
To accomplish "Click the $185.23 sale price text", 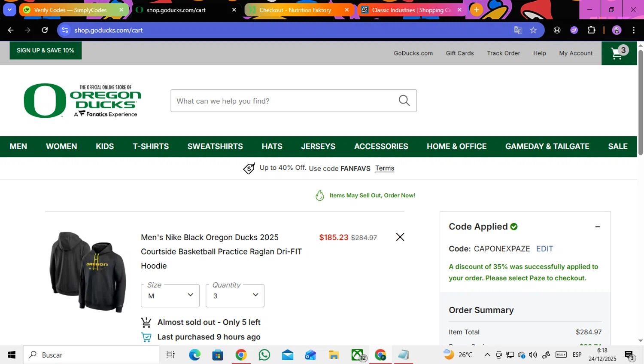I will pos(334,237).
